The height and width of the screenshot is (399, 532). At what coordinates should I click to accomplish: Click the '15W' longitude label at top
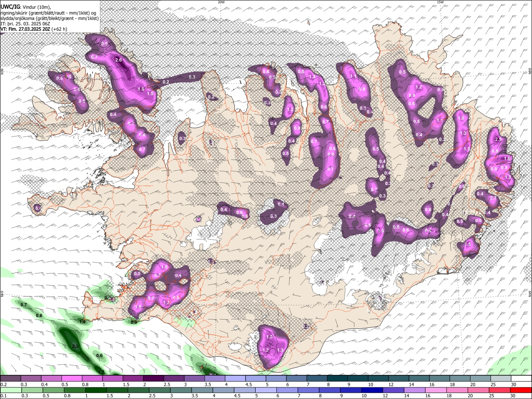click(440, 2)
